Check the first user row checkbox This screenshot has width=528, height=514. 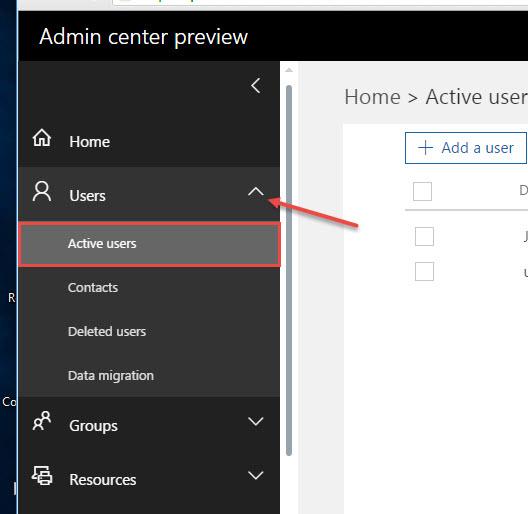pos(424,236)
